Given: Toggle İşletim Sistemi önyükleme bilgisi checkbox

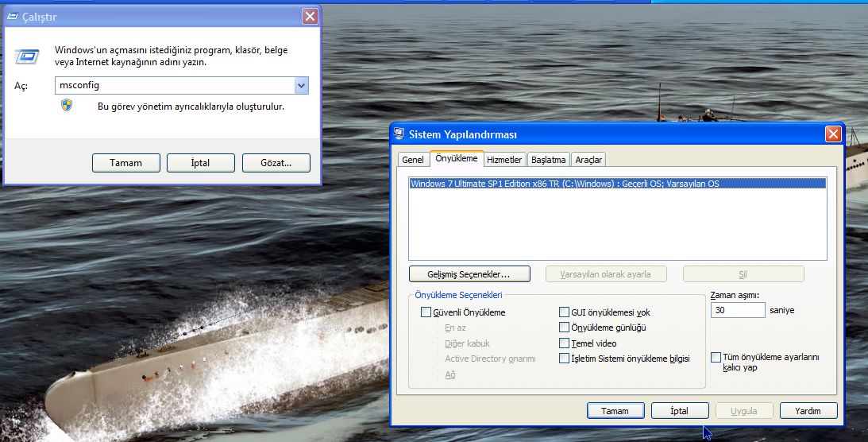Looking at the screenshot, I should (564, 359).
